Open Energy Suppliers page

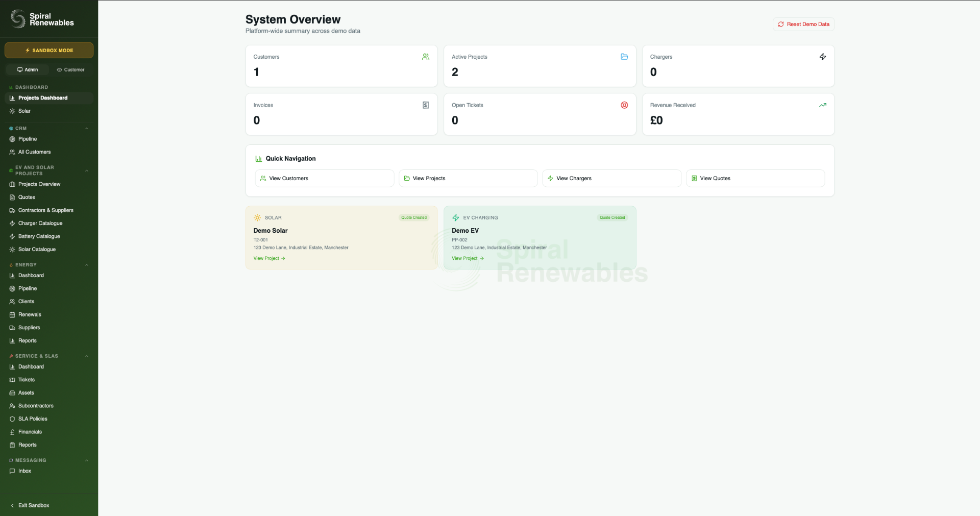pos(49,328)
